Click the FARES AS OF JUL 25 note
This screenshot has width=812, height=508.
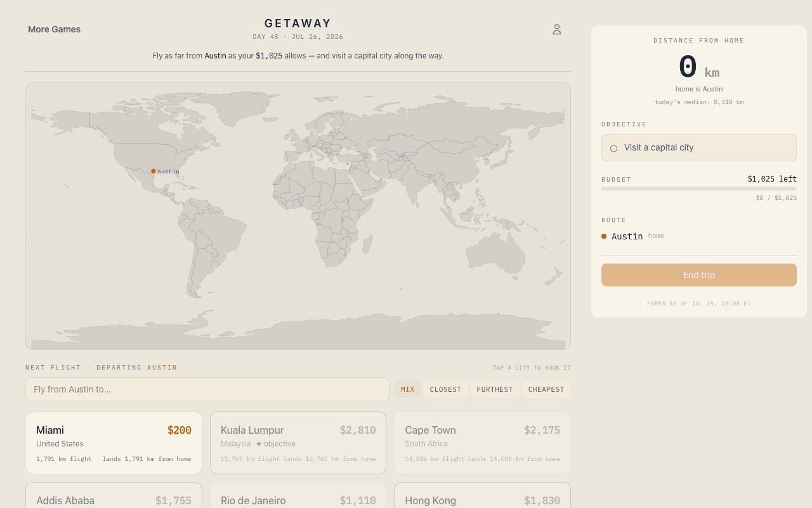699,304
